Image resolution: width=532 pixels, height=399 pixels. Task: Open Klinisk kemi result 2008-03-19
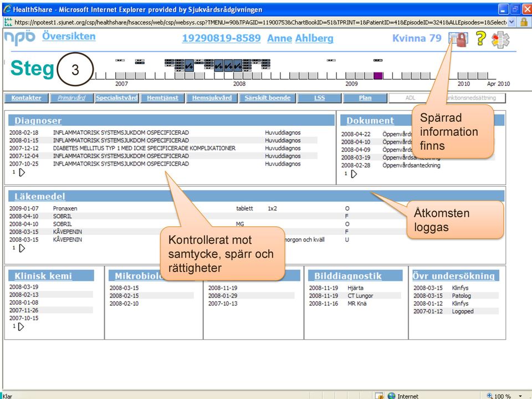24,287
